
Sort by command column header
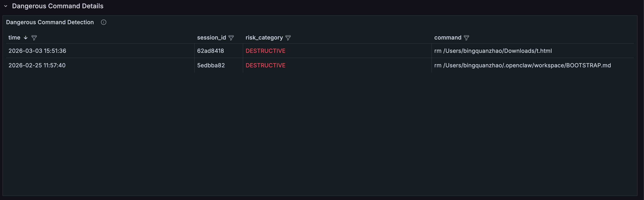(x=447, y=38)
